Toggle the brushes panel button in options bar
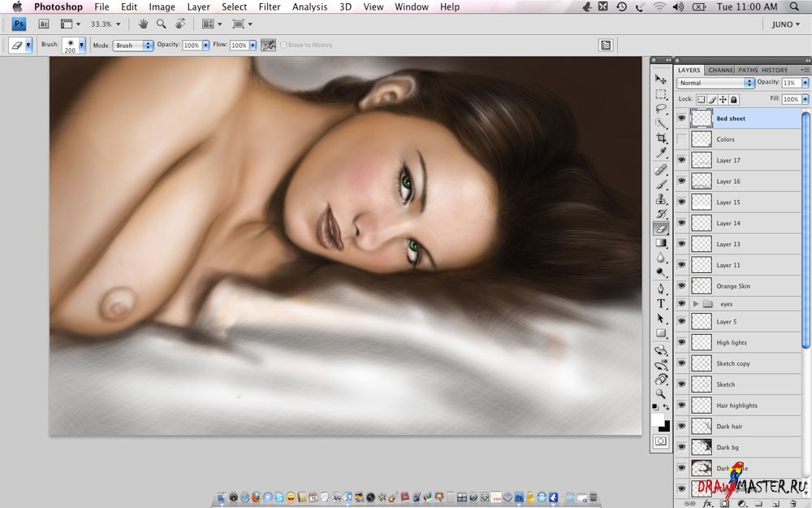The image size is (812, 508). [606, 45]
